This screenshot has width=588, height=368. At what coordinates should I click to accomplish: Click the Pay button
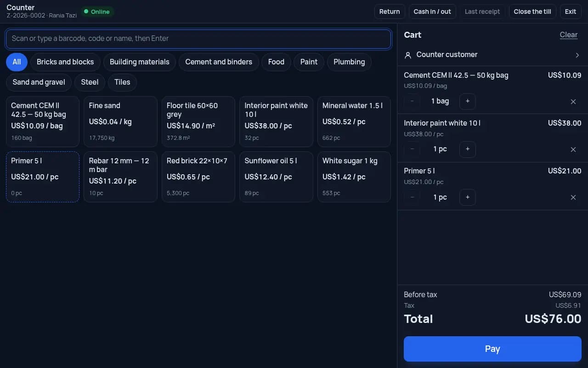click(492, 349)
